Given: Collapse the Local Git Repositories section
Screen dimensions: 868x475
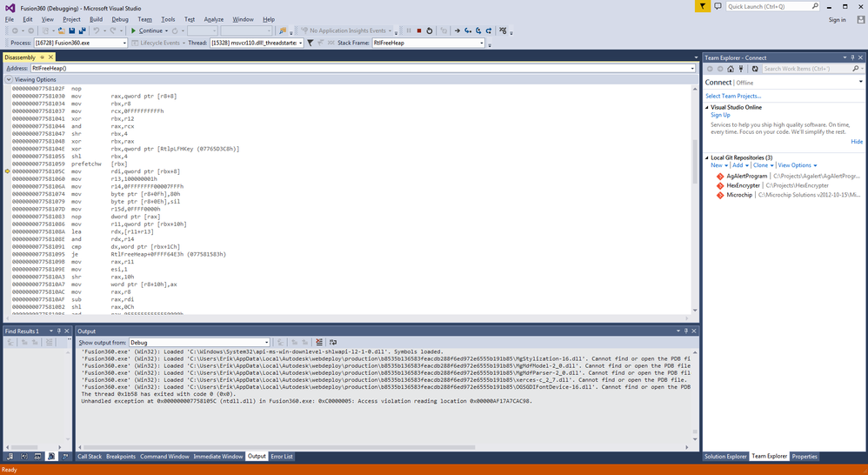Looking at the screenshot, I should coord(707,157).
